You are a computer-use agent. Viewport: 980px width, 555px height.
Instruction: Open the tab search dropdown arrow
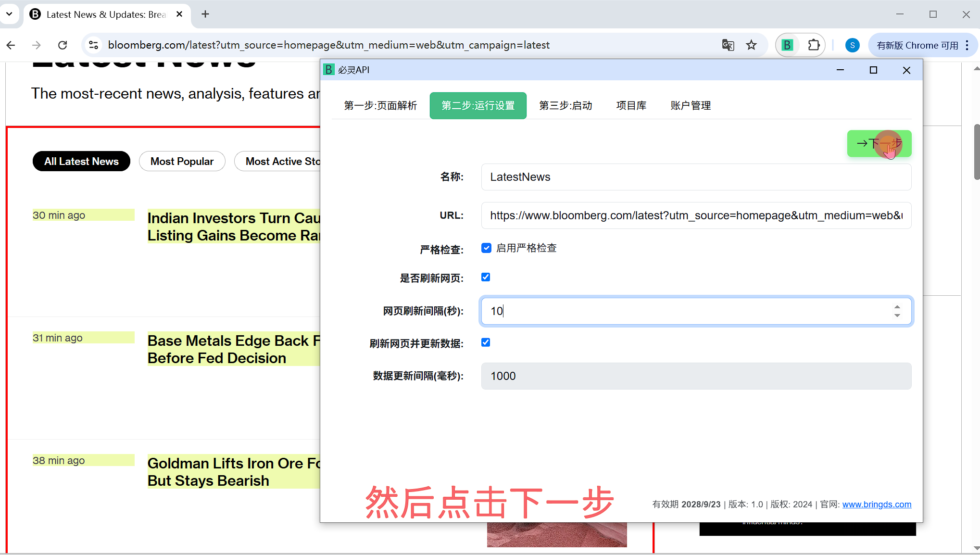[x=9, y=14]
